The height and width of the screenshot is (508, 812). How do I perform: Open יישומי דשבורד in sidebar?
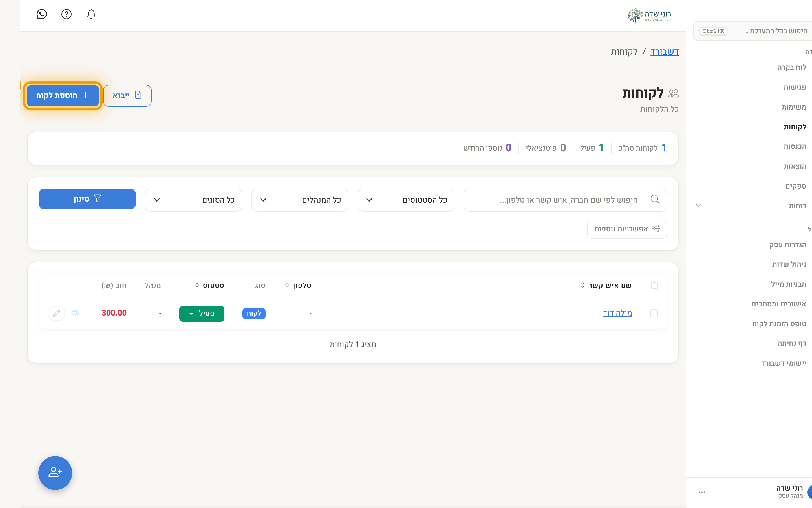(784, 364)
